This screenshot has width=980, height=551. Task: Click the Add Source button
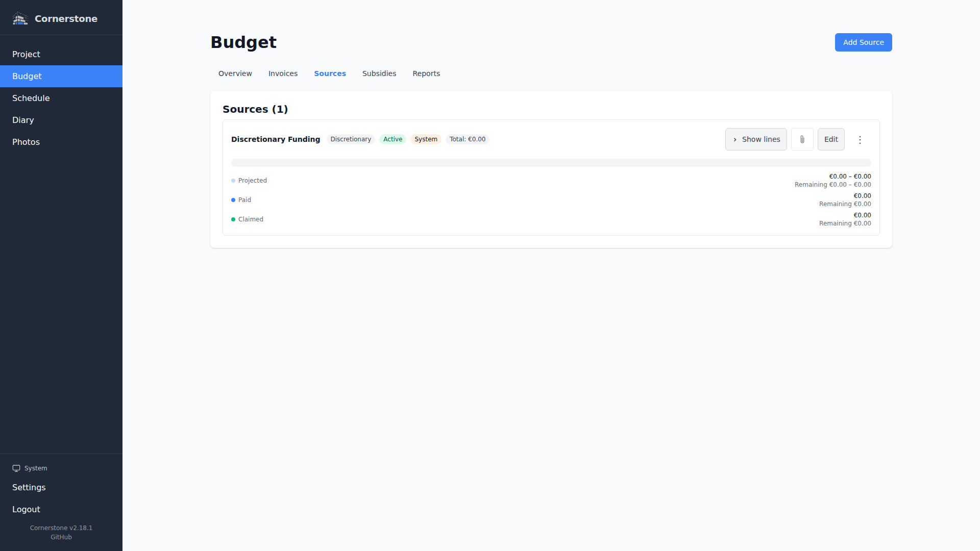(863, 42)
